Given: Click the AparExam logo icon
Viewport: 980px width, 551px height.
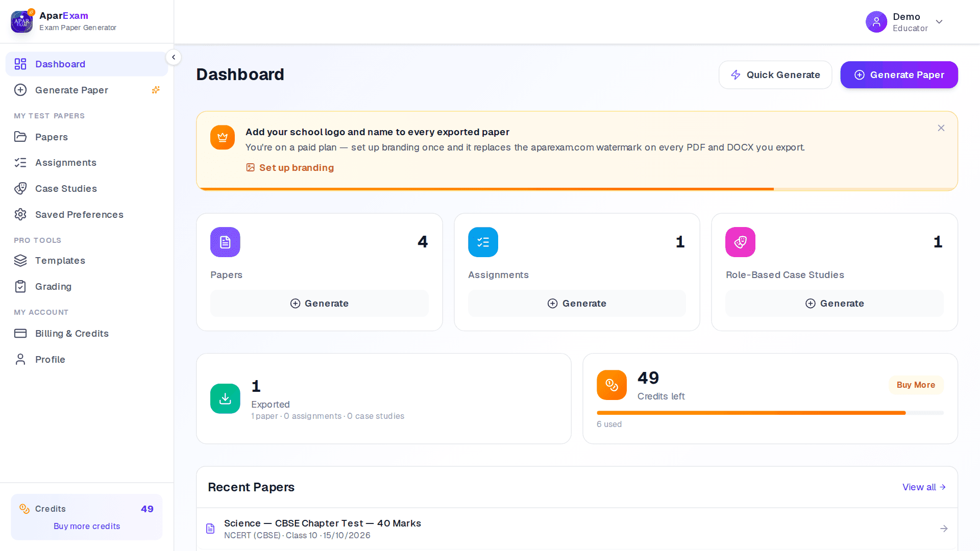Looking at the screenshot, I should [x=22, y=21].
